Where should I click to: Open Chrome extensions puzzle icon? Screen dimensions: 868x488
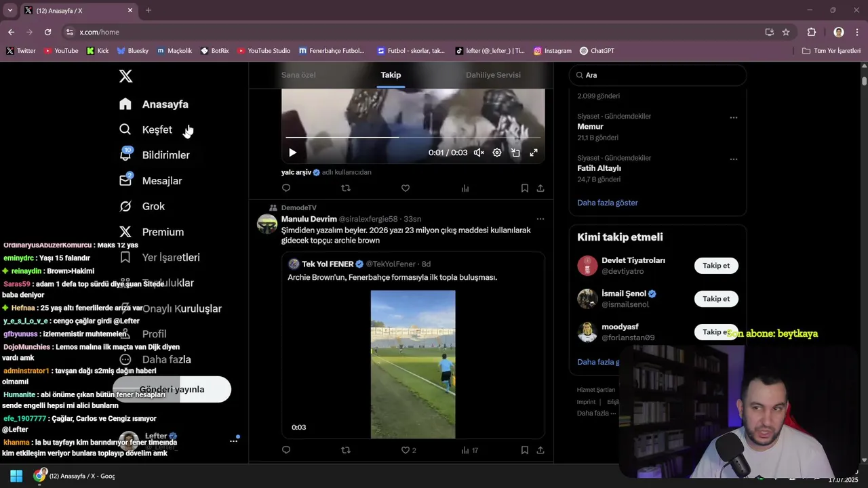811,32
